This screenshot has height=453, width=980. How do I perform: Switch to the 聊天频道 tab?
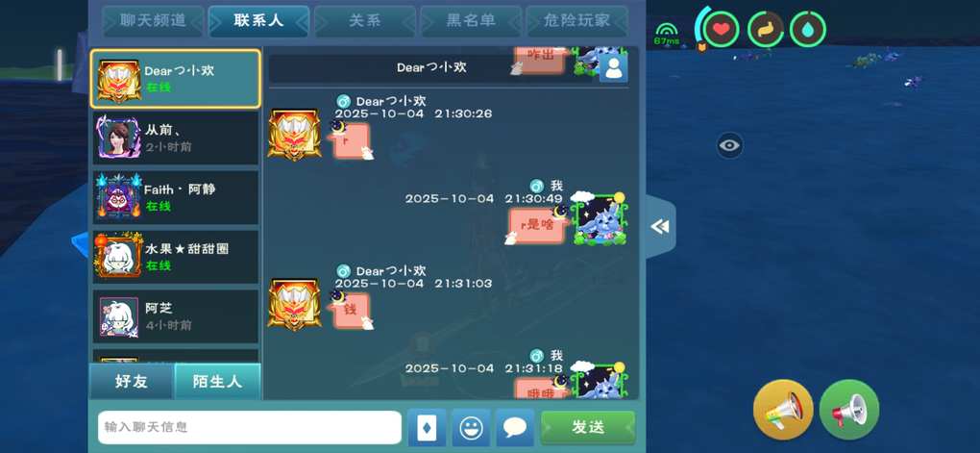point(153,20)
